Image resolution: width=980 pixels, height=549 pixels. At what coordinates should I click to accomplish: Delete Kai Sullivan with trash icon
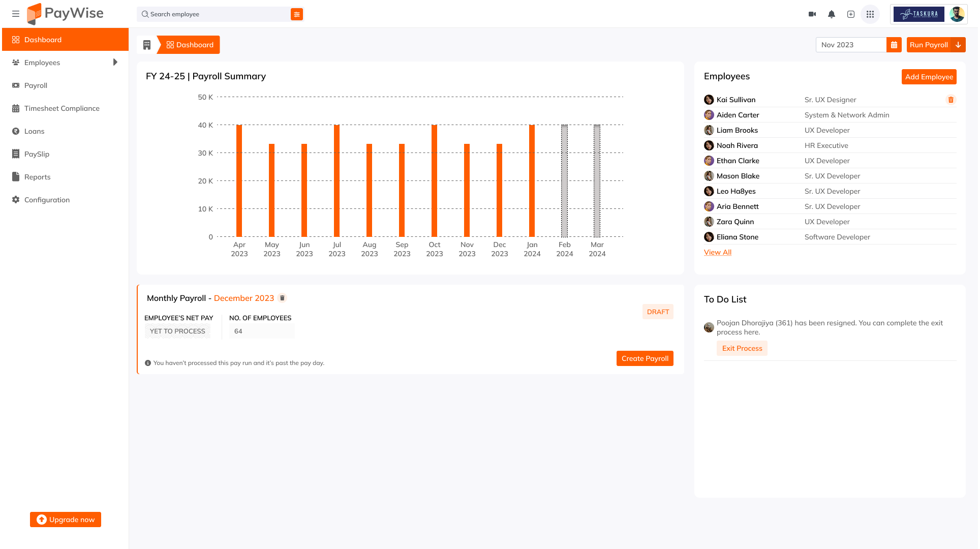click(951, 100)
